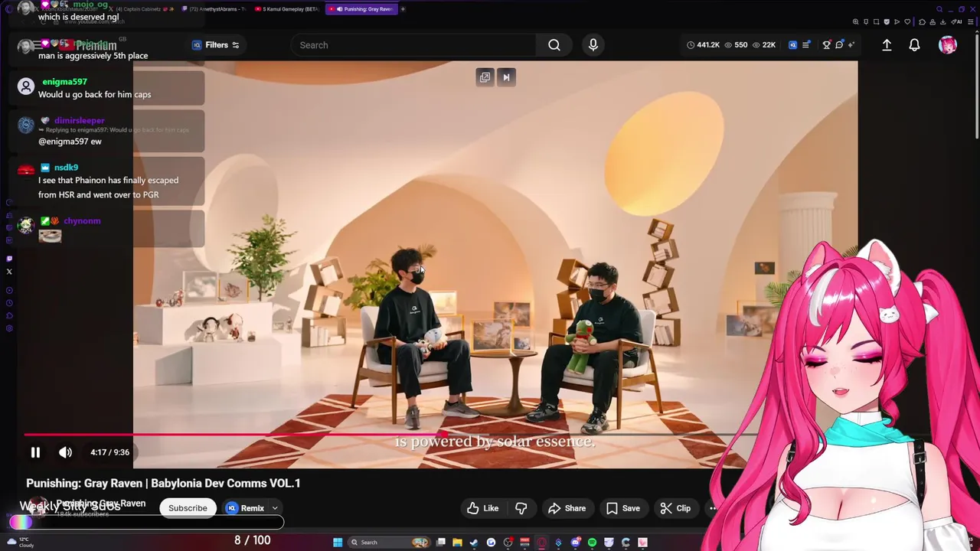The height and width of the screenshot is (551, 980).
Task: Switch to the Punishing: Gray Raven tab
Action: pos(363,9)
